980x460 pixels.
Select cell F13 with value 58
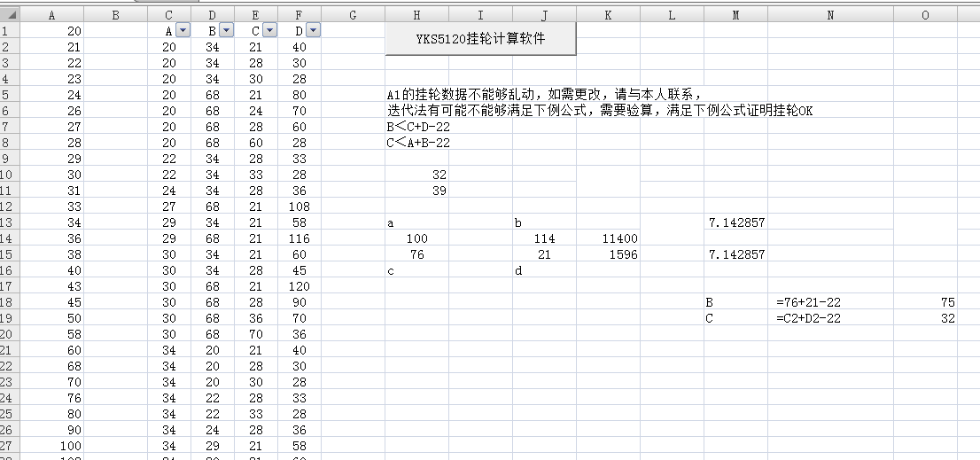click(299, 222)
